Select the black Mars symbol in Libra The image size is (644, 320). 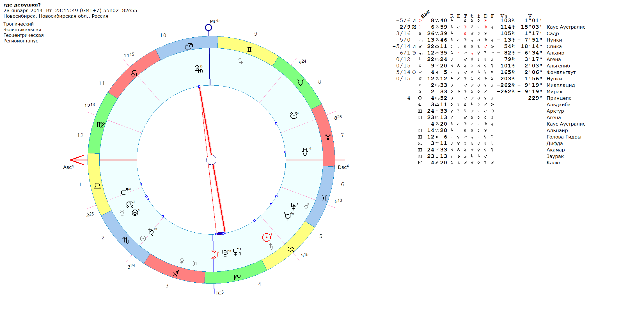[x=125, y=192]
